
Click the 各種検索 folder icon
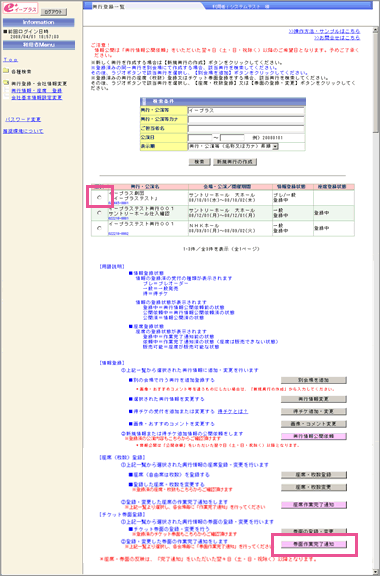click(6, 71)
